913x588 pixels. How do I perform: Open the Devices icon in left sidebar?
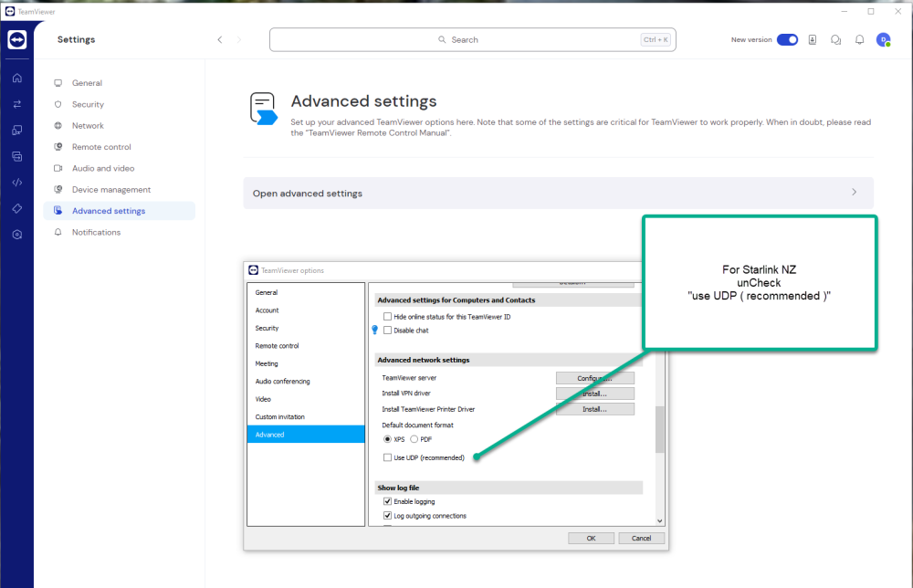click(16, 130)
